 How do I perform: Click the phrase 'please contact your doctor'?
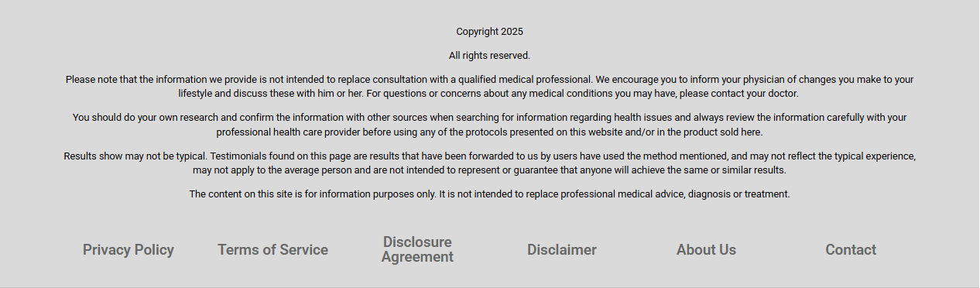tap(738, 93)
